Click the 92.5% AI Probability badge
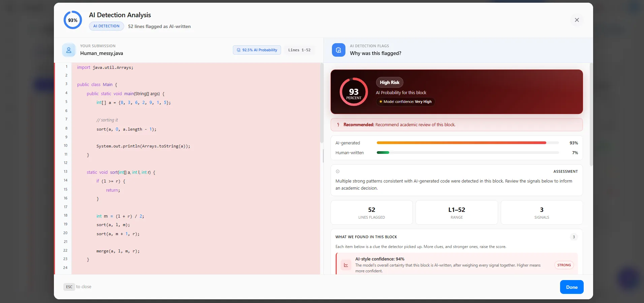Viewport: 644px width, 303px height. 257,50
